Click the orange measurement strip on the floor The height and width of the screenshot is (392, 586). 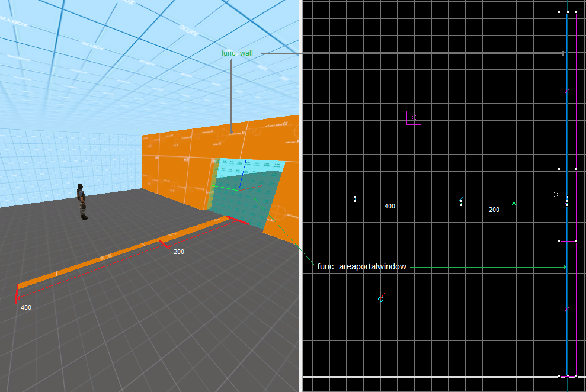(123, 253)
